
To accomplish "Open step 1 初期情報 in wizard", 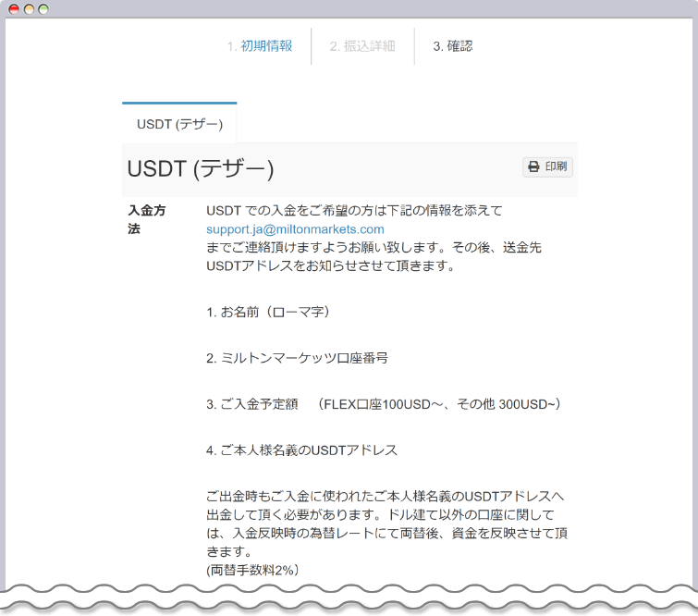I will (260, 46).
